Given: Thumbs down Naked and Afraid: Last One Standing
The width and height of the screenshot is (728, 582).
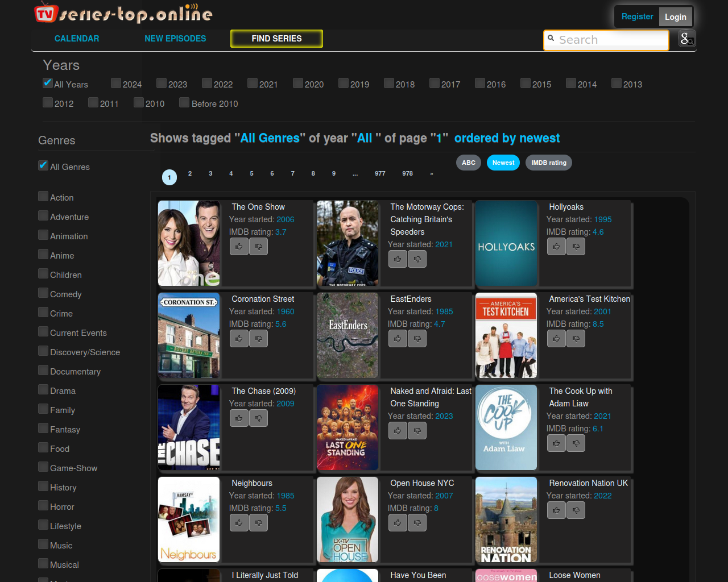Looking at the screenshot, I should pos(417,431).
